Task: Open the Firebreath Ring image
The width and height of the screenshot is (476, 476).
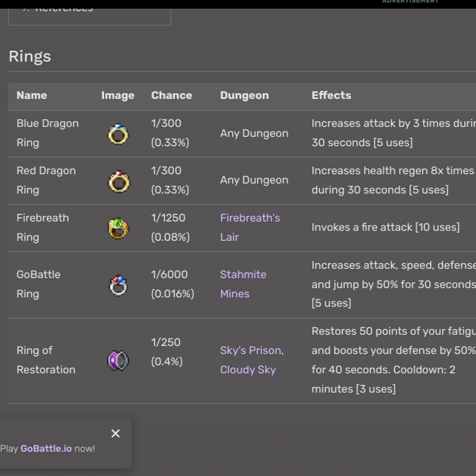Action: coord(118,228)
